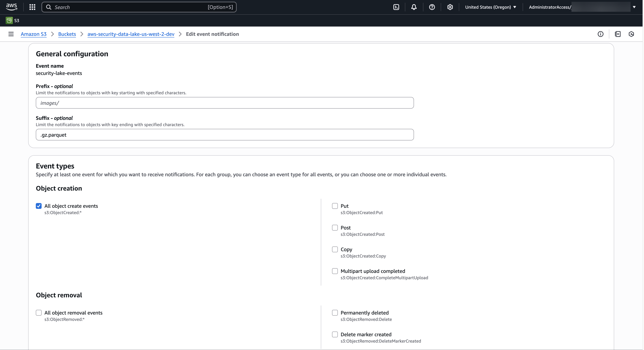Click the General configuration heading

coord(72,54)
